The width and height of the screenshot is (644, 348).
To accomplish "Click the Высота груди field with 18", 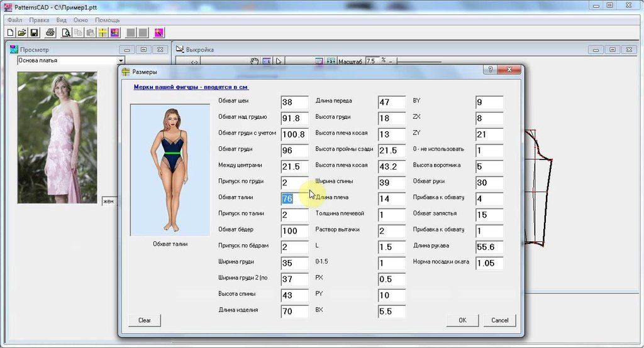I will [391, 118].
